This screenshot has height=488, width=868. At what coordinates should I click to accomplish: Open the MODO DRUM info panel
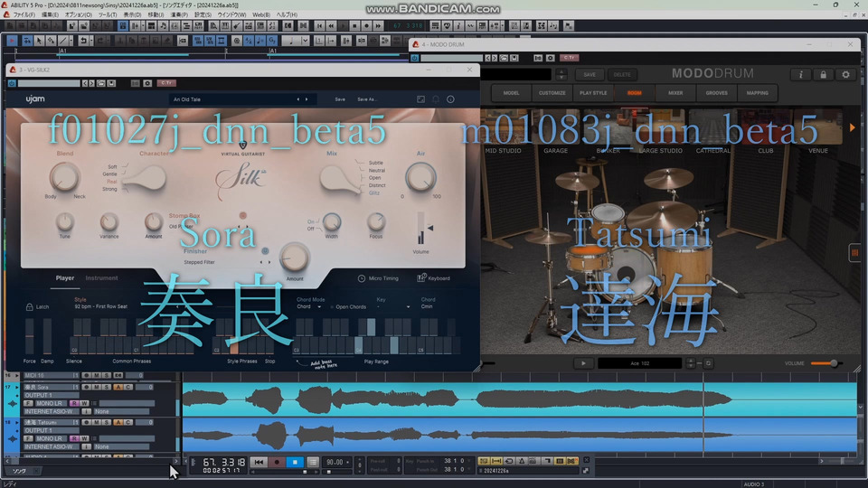800,74
